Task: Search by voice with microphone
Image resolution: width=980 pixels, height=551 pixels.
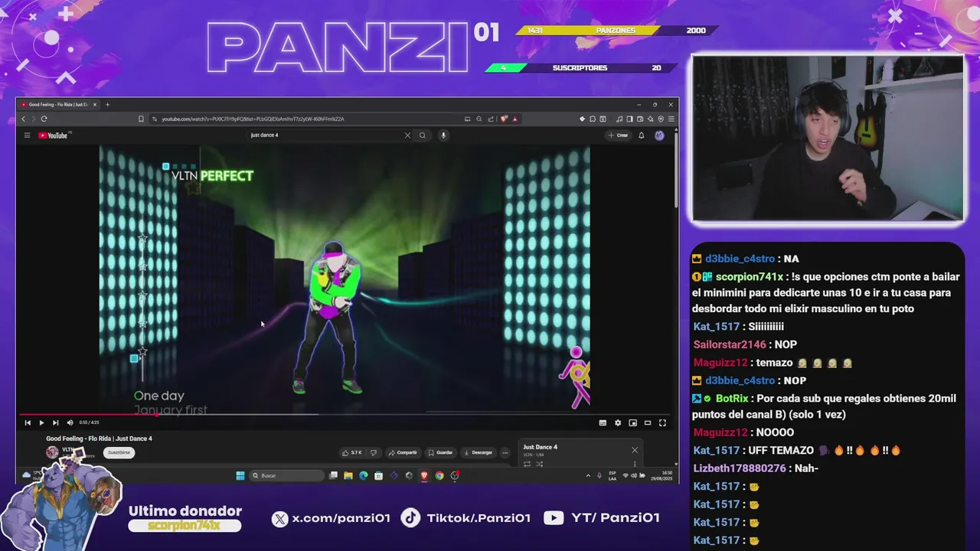Action: pyautogui.click(x=443, y=135)
